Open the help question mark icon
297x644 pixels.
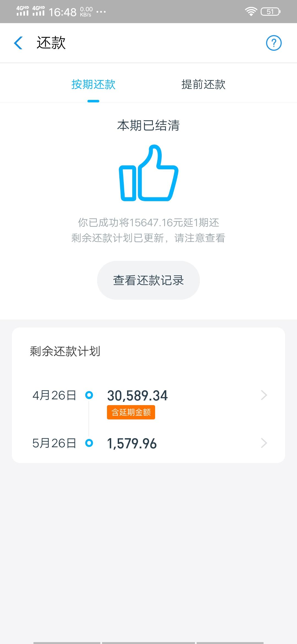[274, 43]
